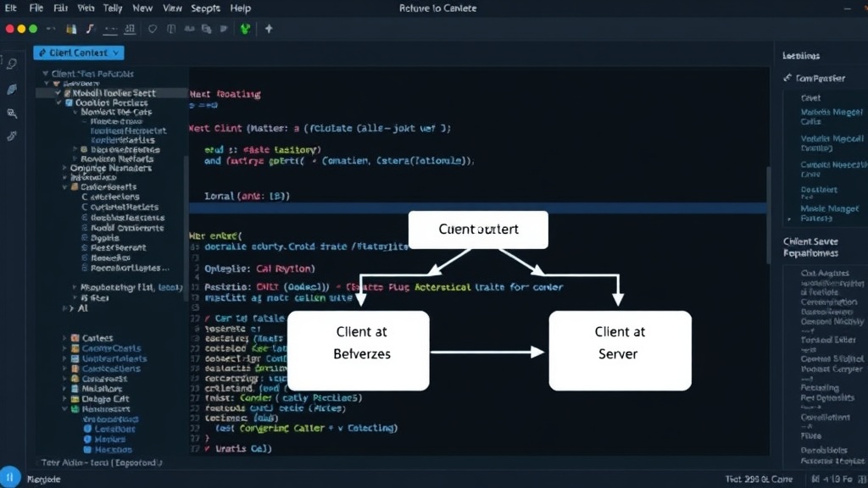Click the sparkle star icon in toolbar
The image size is (868, 488).
click(x=269, y=29)
